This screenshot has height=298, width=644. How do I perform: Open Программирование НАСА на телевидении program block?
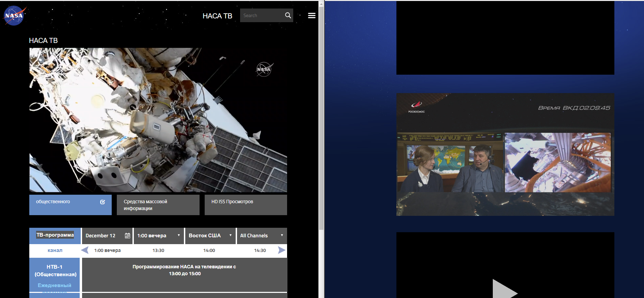185,274
